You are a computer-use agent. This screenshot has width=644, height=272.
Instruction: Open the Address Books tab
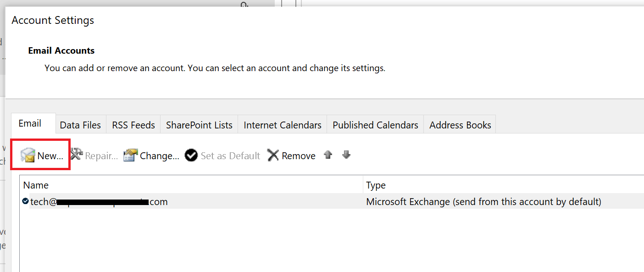coord(460,124)
